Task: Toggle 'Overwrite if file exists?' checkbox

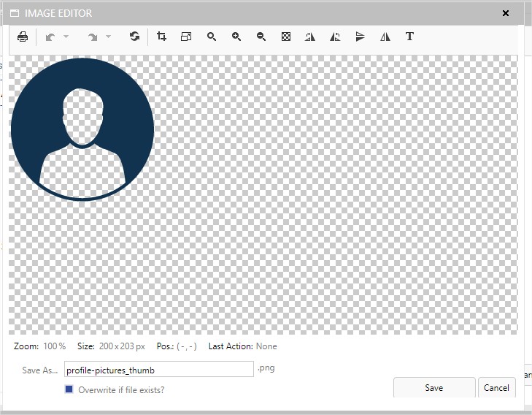Action: pos(69,389)
